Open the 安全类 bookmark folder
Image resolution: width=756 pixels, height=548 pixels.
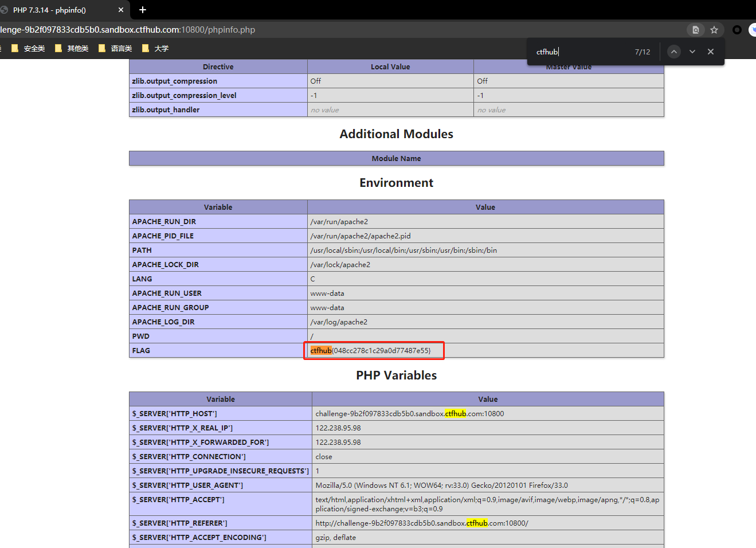point(28,49)
